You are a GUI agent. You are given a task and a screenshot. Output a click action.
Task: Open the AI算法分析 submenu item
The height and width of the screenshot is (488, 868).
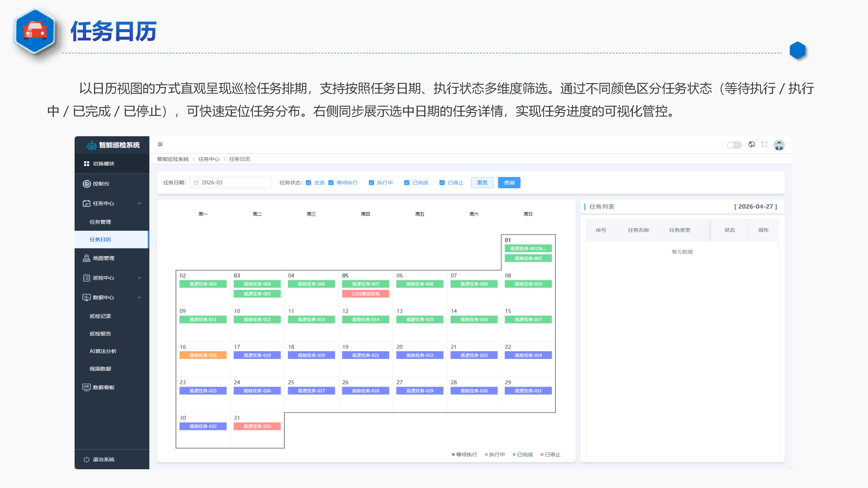click(112, 351)
